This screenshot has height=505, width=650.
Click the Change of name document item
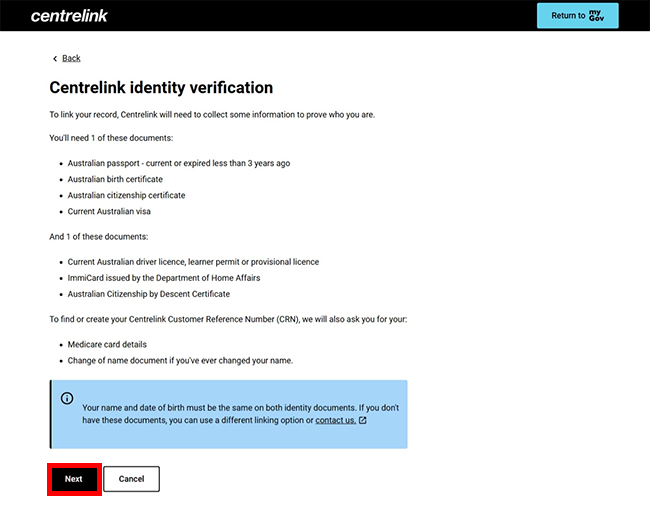click(x=180, y=360)
